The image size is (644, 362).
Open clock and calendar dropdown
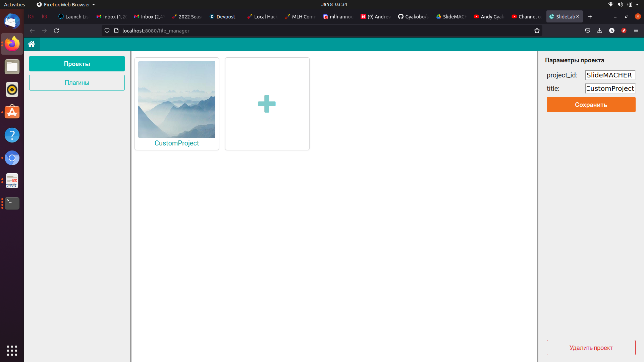334,4
